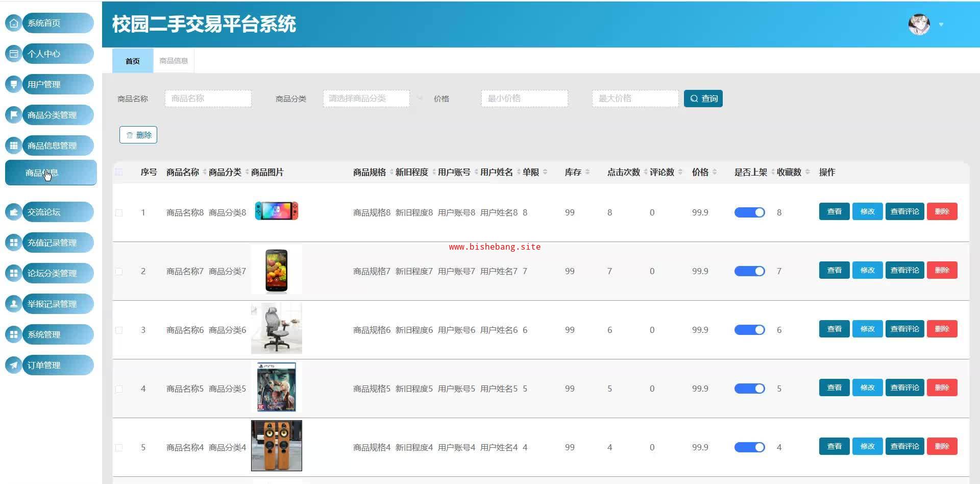
Task: Sort by 单限 column arrows
Action: (x=545, y=172)
